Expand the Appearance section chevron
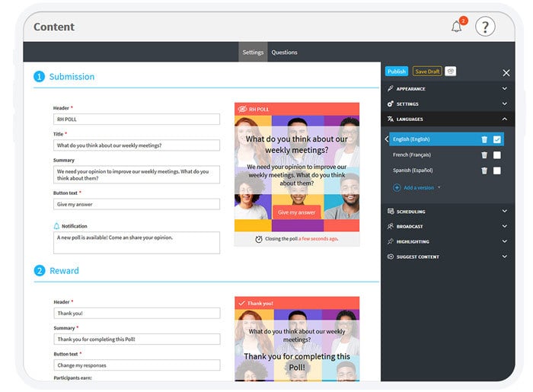The image size is (533, 392). [504, 88]
